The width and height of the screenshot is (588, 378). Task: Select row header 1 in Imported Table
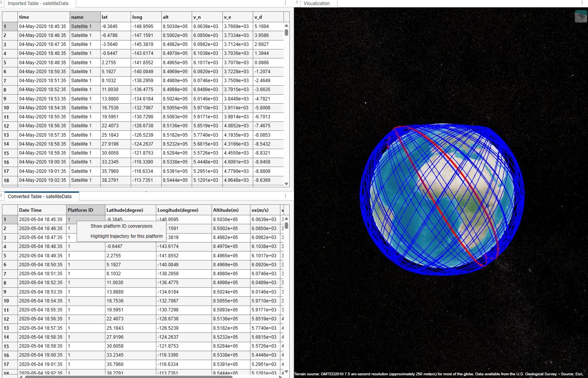(10, 26)
